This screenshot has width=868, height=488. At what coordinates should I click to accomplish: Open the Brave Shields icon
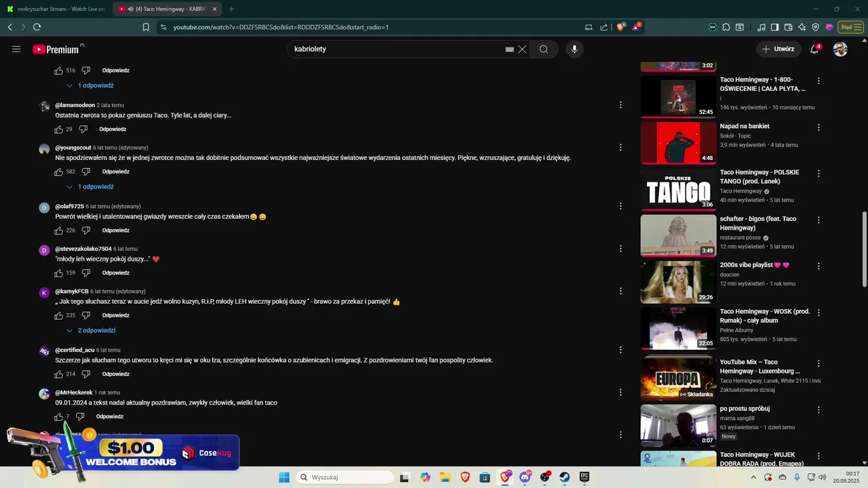620,27
